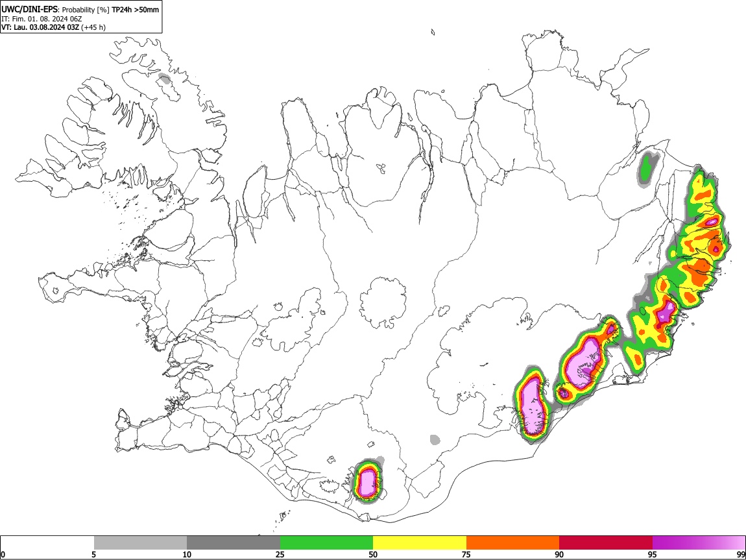746x560 pixels.
Task: Click the yellow 50-75% legend swatch
Action: [420, 543]
